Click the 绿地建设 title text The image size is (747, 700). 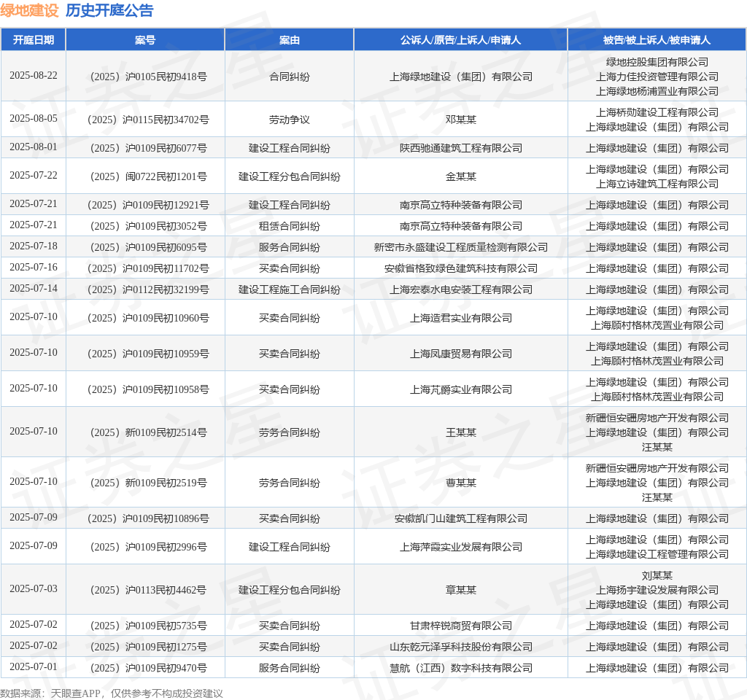[x=29, y=10]
